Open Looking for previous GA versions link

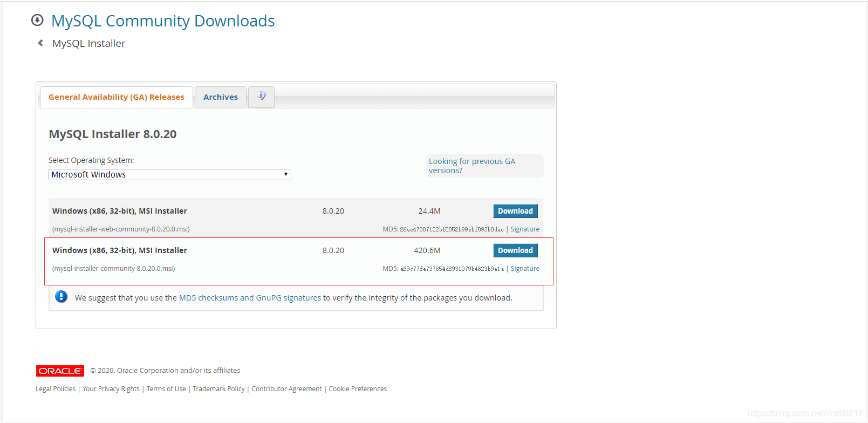[472, 166]
